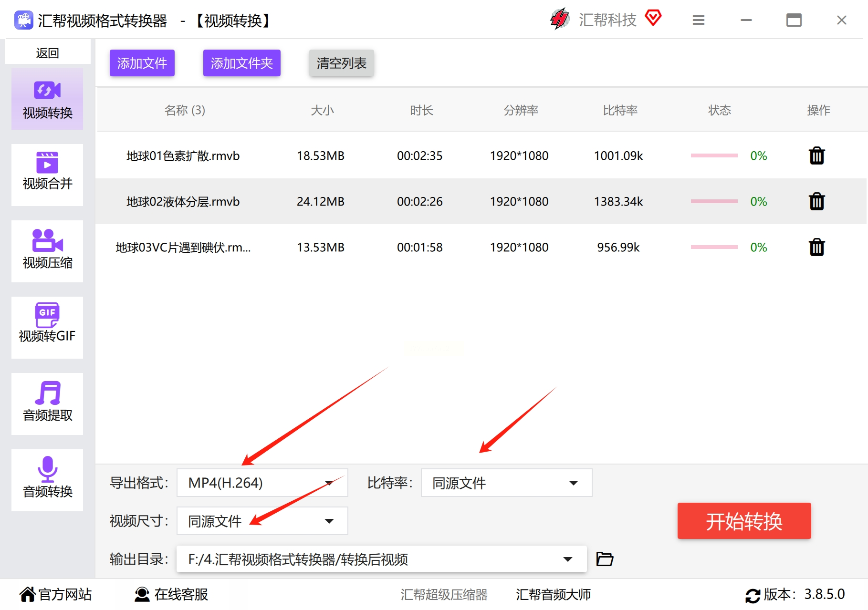Screen dimensions: 868x610
Task: Open 音频提取 tool in sidebar
Action: tap(47, 403)
